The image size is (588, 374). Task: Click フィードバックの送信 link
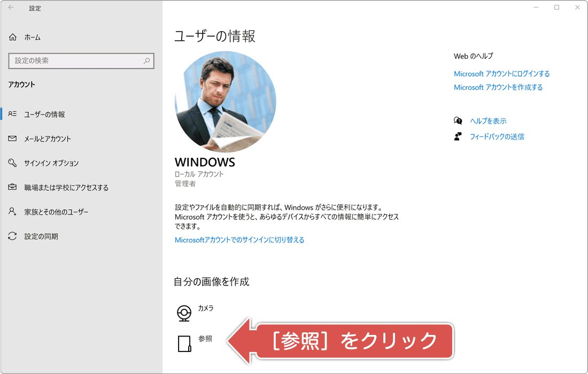point(497,136)
